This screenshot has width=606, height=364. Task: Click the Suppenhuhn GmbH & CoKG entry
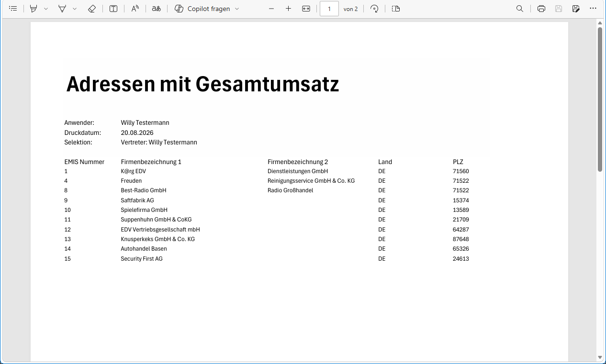pos(156,220)
